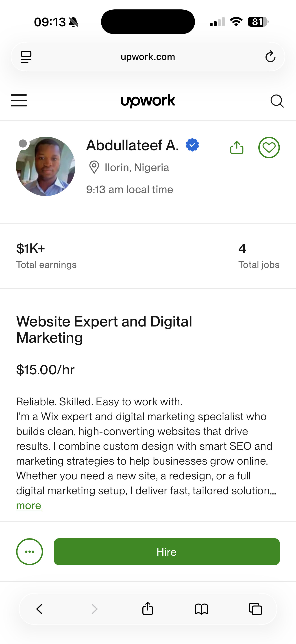Tap the Upwork logo
Viewport: 296px width, 644px height.
[x=148, y=101]
